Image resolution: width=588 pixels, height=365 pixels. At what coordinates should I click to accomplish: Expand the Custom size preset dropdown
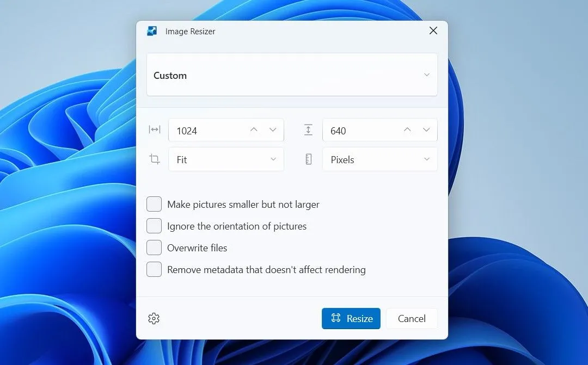(292, 75)
